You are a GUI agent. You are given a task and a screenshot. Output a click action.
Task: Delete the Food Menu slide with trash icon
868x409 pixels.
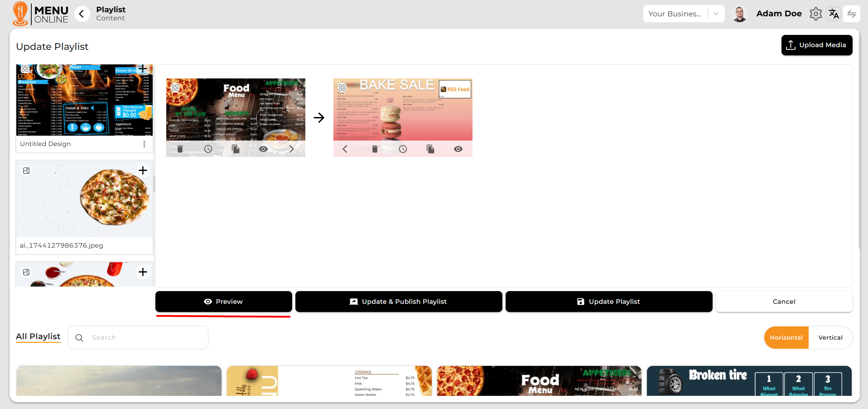[x=180, y=149]
